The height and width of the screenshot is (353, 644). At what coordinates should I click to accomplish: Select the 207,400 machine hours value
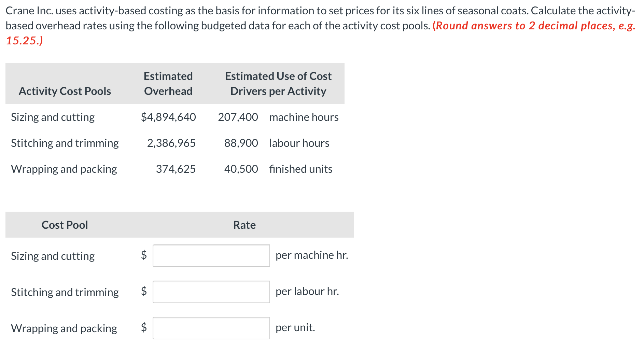coord(238,117)
